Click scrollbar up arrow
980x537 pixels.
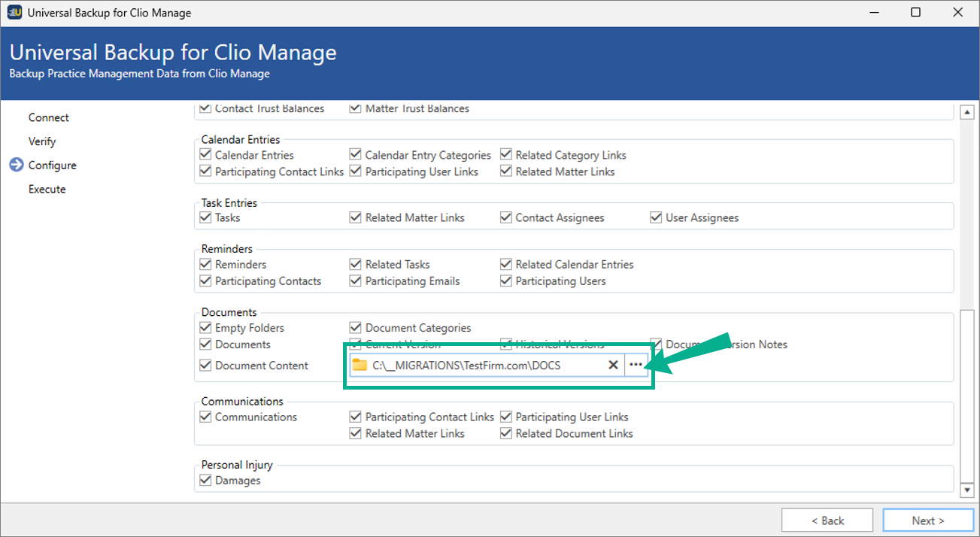(x=967, y=112)
